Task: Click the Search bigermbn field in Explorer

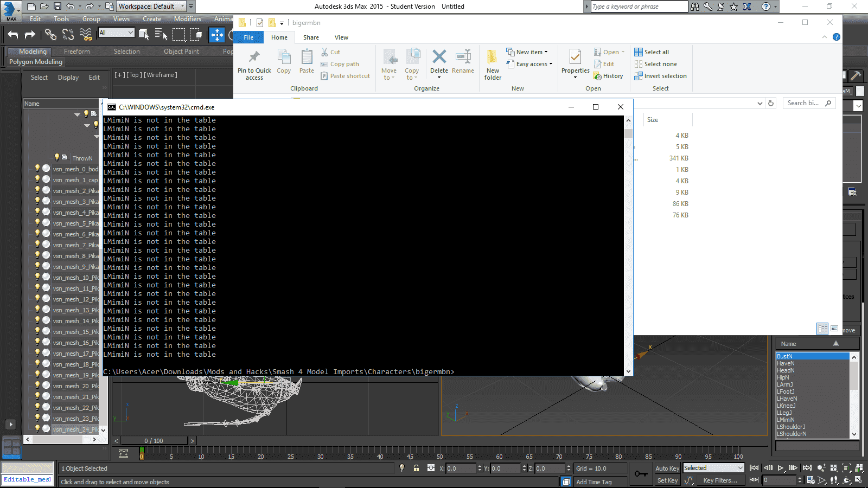Action: [x=809, y=103]
